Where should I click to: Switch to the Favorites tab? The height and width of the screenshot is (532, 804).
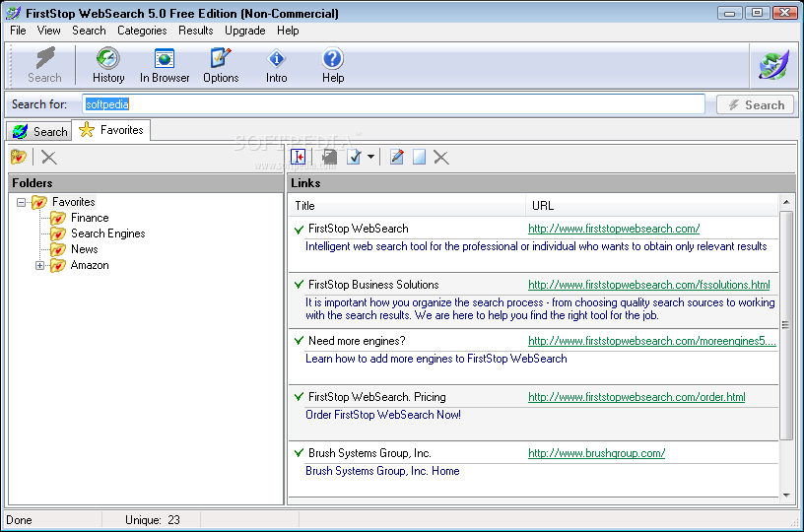coord(111,130)
